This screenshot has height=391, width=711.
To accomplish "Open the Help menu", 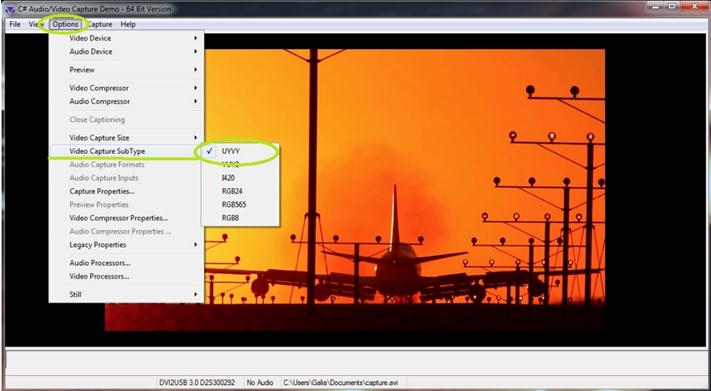I will click(x=128, y=24).
